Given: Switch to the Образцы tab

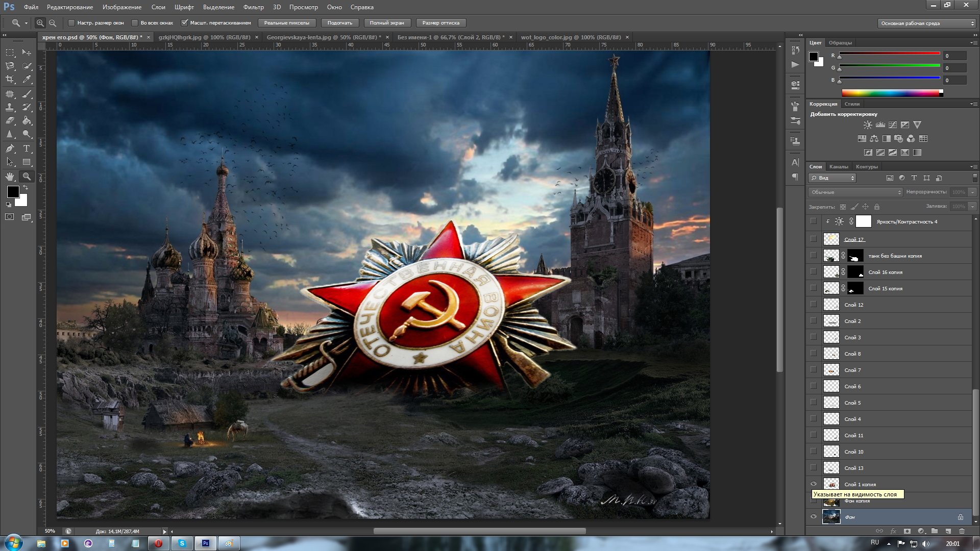Looking at the screenshot, I should coord(840,43).
